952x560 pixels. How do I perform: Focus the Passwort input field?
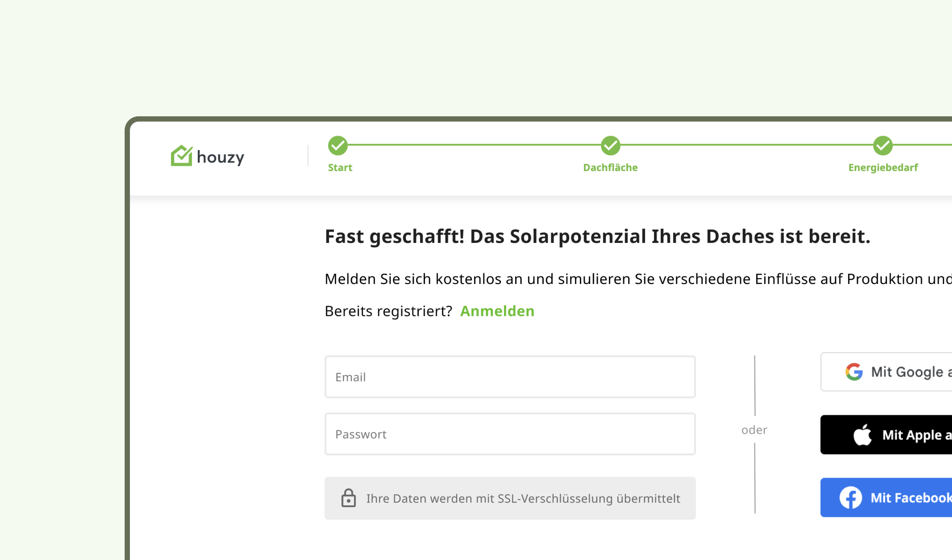[x=510, y=434]
